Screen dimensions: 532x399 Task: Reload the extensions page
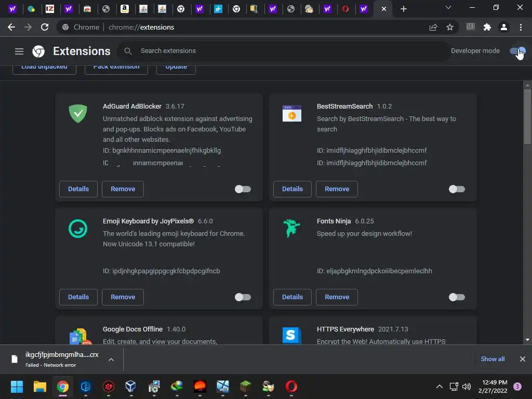point(45,27)
